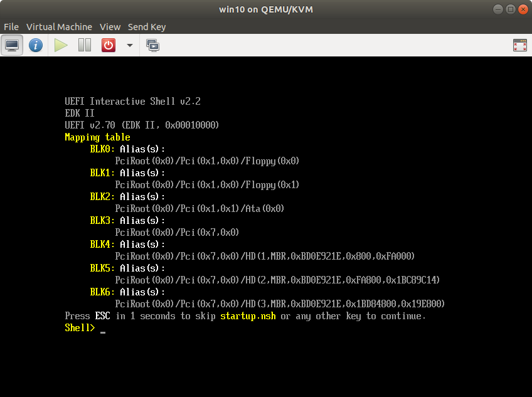Expand the View menu

point(110,27)
